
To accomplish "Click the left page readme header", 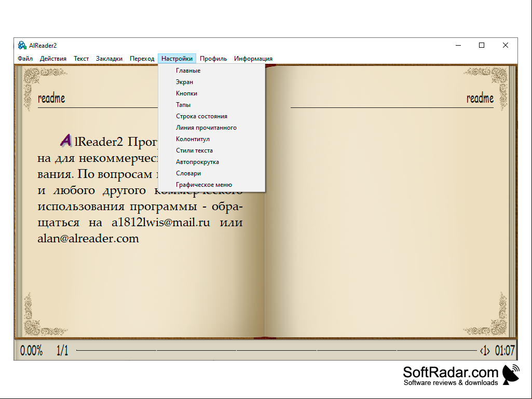I will coord(51,99).
